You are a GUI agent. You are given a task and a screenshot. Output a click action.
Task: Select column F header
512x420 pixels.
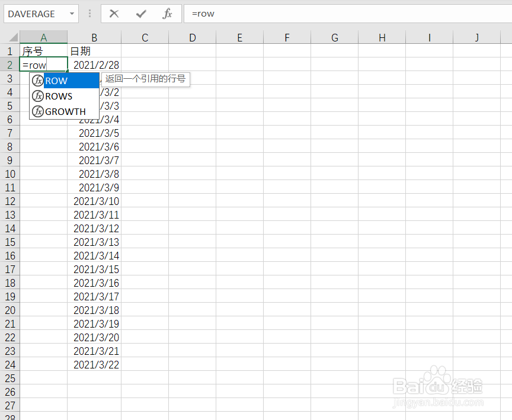[x=287, y=37]
